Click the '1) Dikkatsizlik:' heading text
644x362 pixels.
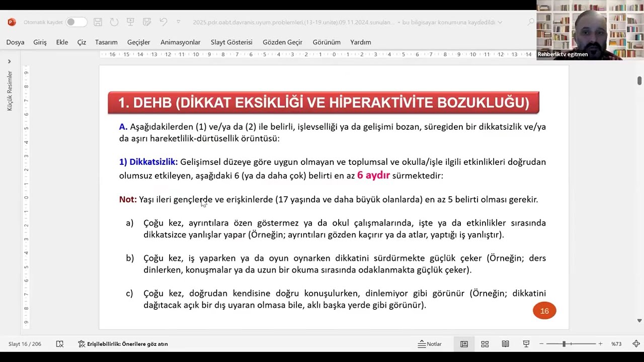(x=148, y=162)
